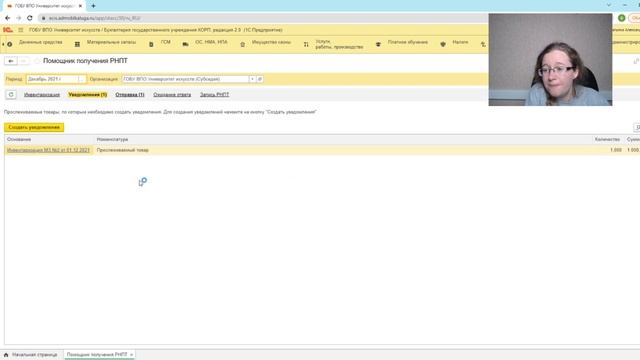Open the ГСМ section
The width and height of the screenshot is (640, 360).
pos(165,42)
